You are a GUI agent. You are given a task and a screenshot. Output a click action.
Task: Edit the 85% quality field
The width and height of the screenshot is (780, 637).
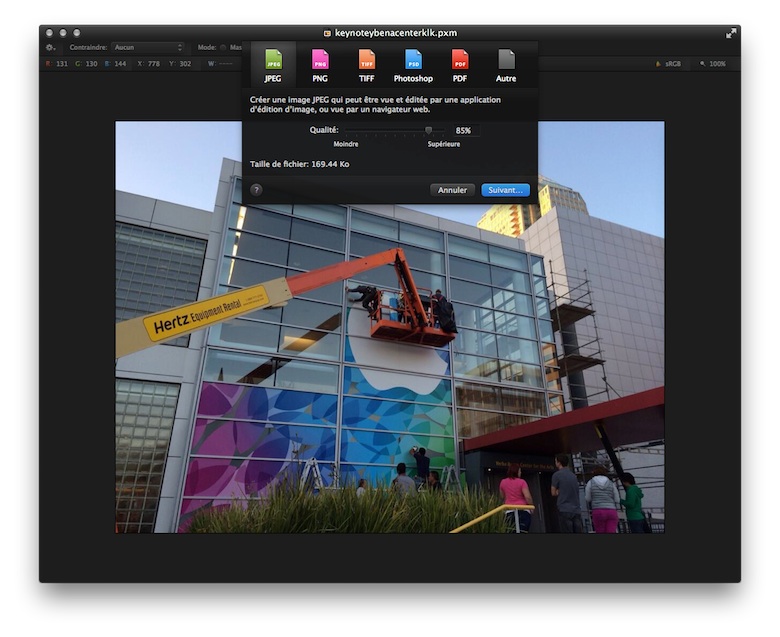[466, 130]
